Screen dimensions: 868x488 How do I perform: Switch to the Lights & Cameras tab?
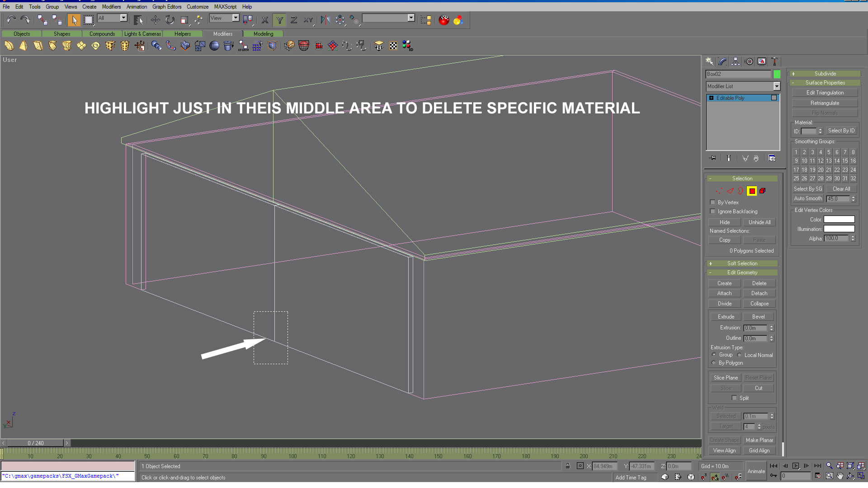142,34
